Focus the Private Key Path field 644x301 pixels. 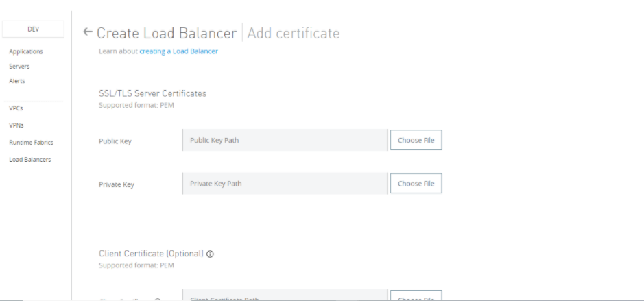pos(285,184)
